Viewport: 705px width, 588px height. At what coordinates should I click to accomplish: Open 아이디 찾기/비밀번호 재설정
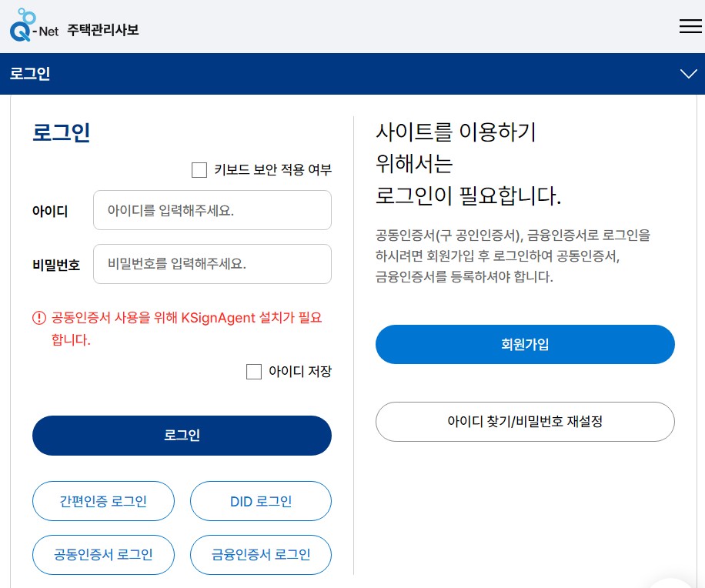point(525,422)
